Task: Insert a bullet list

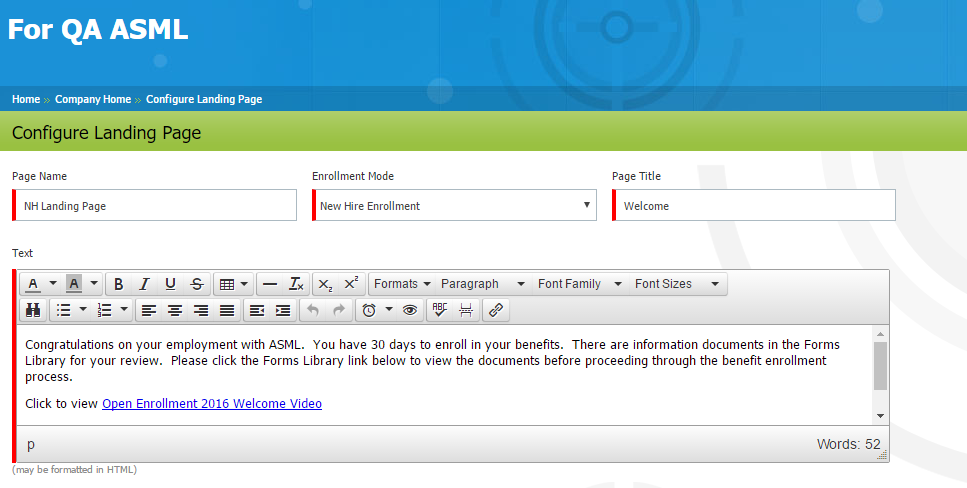Action: click(64, 310)
